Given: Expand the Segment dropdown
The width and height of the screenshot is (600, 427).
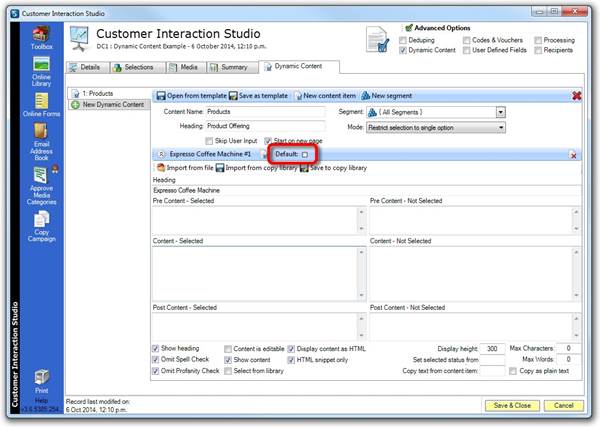Looking at the screenshot, I should click(500, 113).
